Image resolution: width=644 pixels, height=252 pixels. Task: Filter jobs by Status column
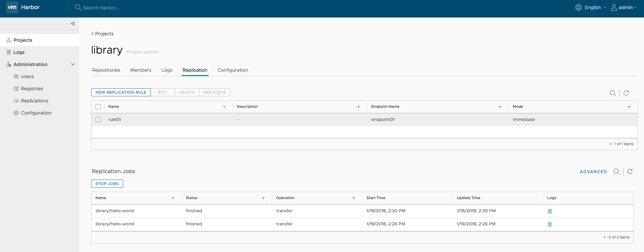(263, 198)
